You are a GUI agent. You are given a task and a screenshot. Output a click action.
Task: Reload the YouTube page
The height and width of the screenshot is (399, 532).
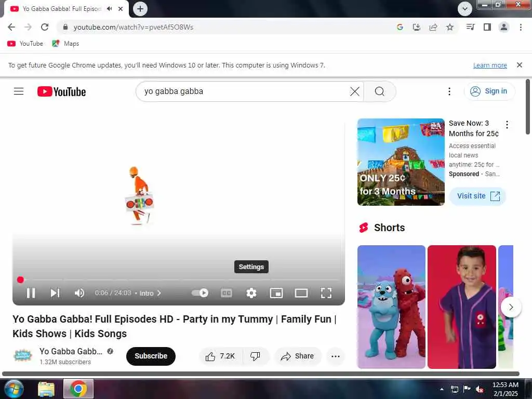[45, 27]
